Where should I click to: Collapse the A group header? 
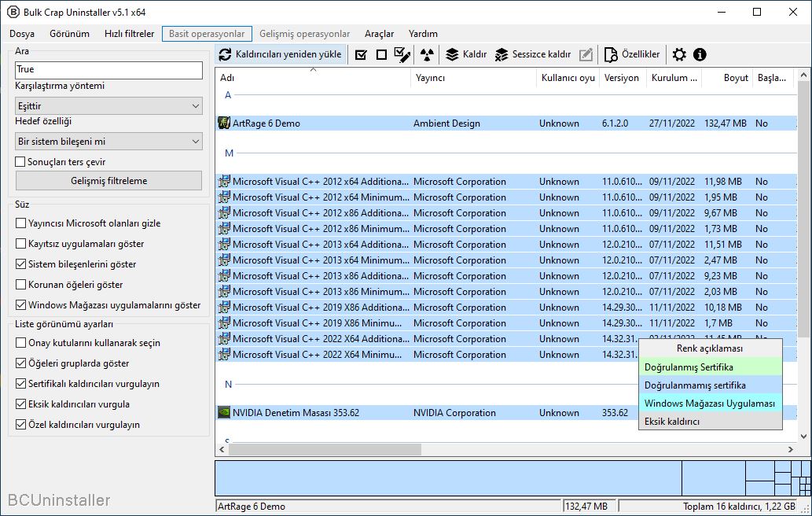coord(228,95)
